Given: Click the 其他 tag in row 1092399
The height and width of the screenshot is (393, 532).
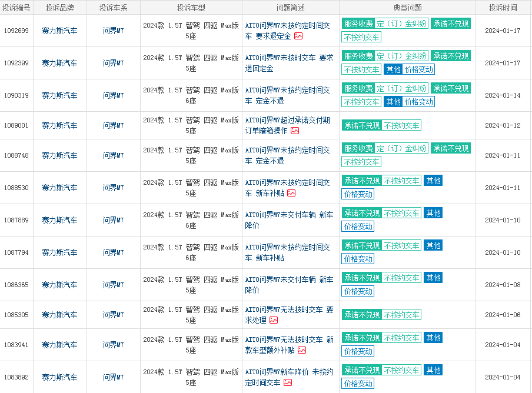Looking at the screenshot, I should click(393, 69).
